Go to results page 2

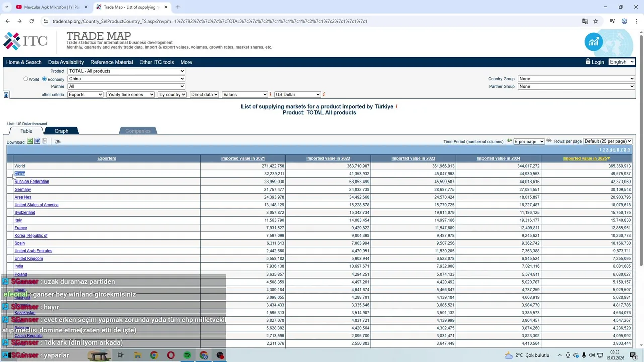coord(604,150)
